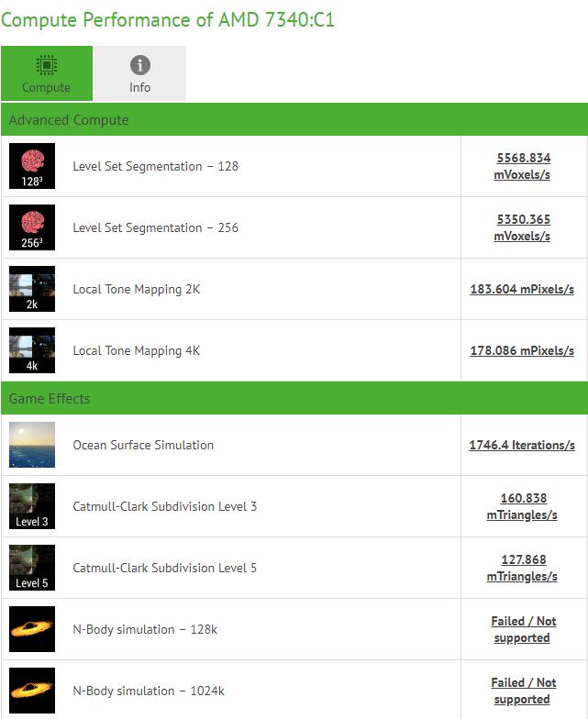Image resolution: width=588 pixels, height=719 pixels.
Task: Click the Level Set Segmentation 256 brain icon
Action: point(32,227)
